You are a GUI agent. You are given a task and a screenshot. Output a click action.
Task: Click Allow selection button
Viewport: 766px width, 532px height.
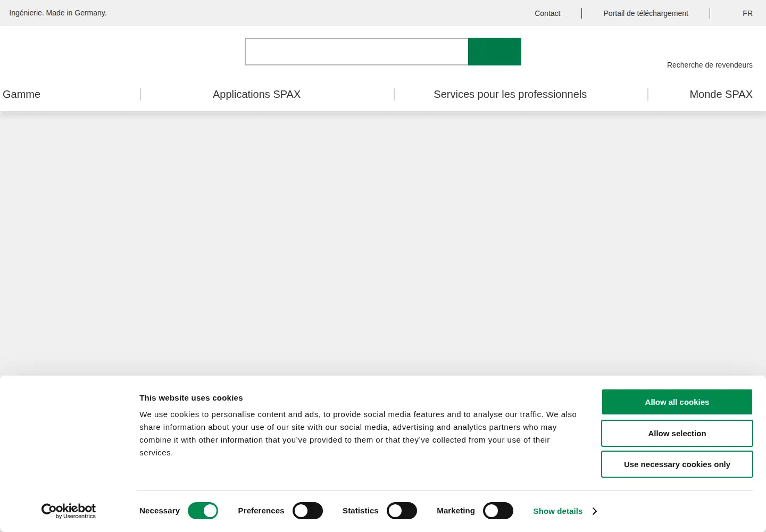[677, 434]
